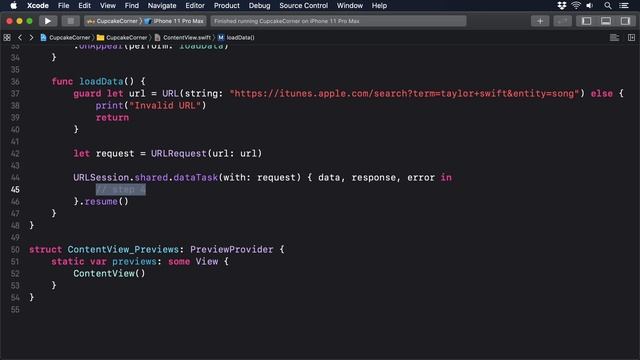
Task: Click 'shared' property on line 44
Action: 151,178
